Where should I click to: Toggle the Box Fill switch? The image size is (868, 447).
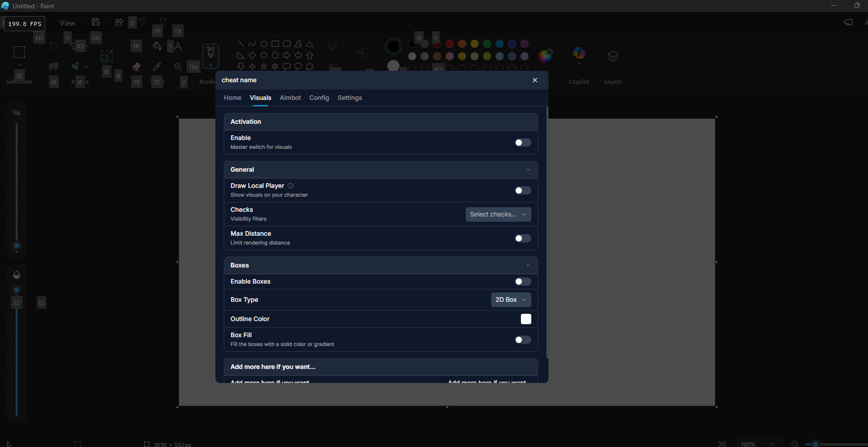tap(522, 340)
